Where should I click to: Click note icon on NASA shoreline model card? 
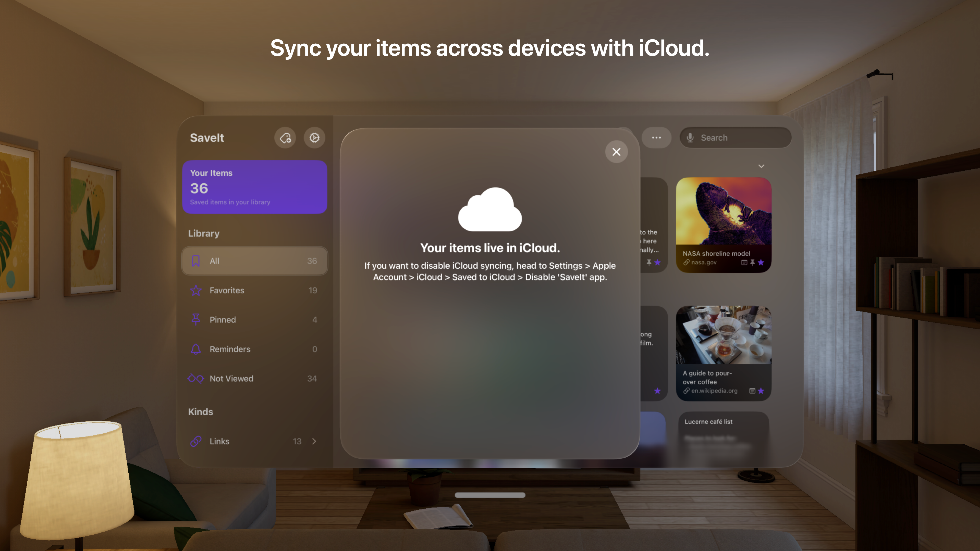[744, 262]
